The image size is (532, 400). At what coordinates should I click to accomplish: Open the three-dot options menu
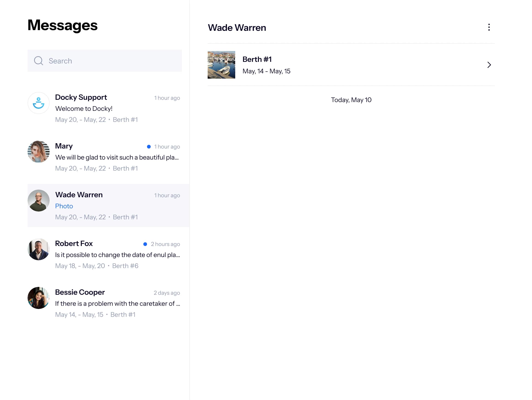coord(489,27)
